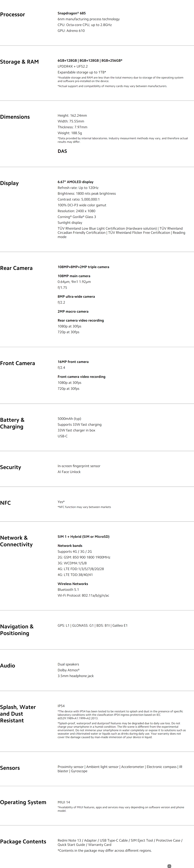194x868 pixels.
Task: Select the Storage & RAM heading
Action: pyautogui.click(x=19, y=62)
